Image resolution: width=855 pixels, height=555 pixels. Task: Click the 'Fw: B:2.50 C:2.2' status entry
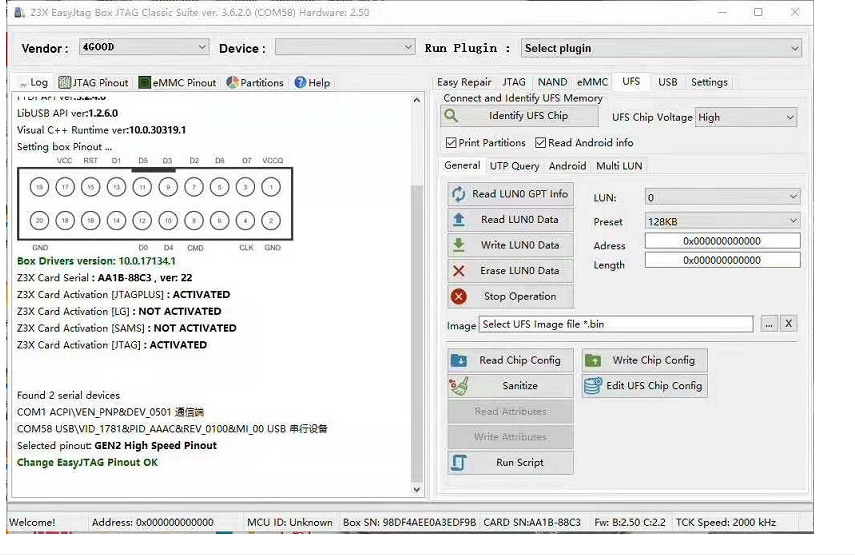point(630,522)
